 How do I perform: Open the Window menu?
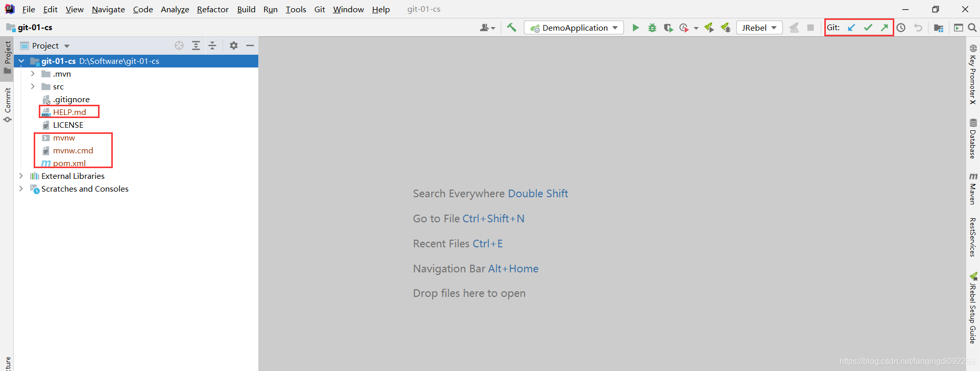348,9
